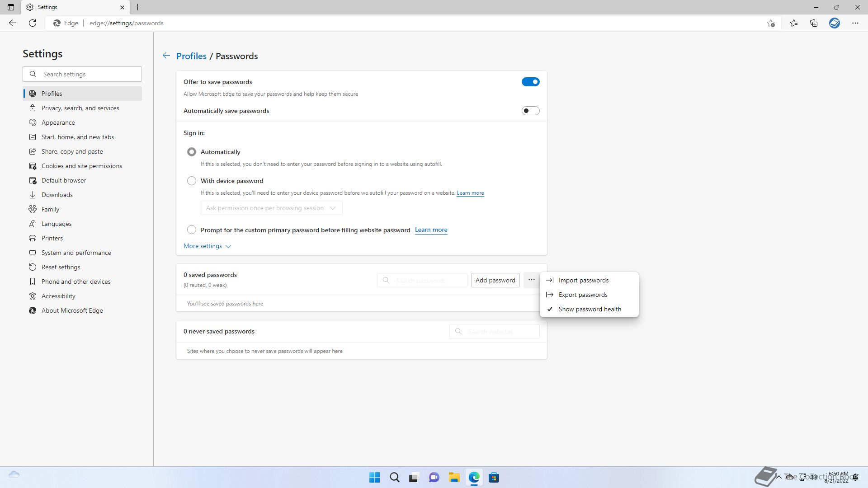Choose Import passwords from menu
Viewport: 868px width, 488px height.
tap(589, 280)
